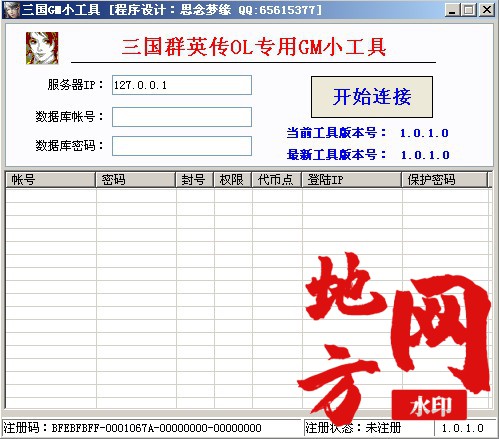
Task: Select the 封号 column header
Action: [x=195, y=180]
